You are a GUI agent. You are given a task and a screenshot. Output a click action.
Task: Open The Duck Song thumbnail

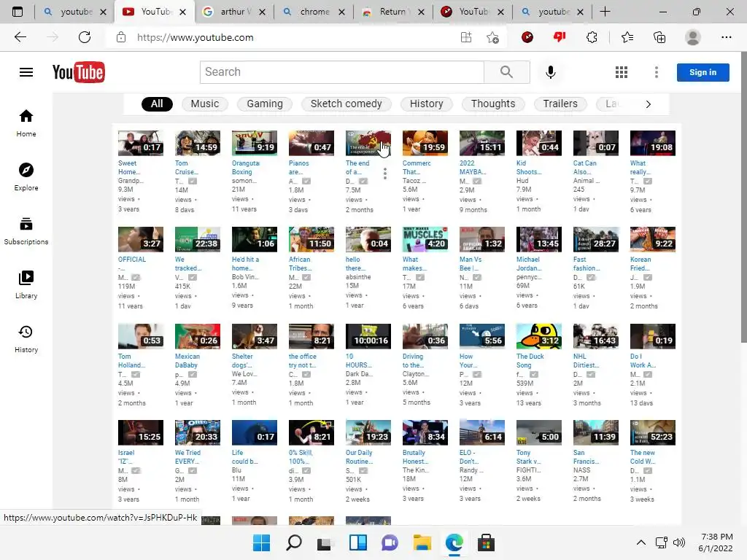point(539,336)
